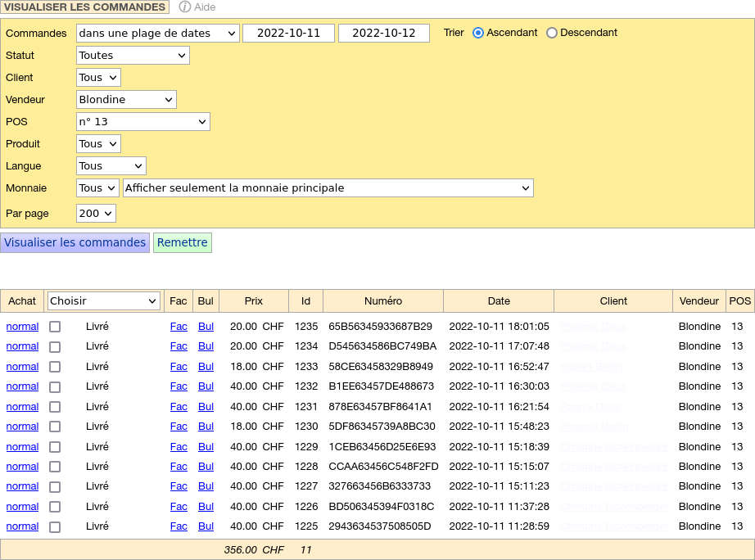The height and width of the screenshot is (560, 755).
Task: Click the Aide help icon
Action: [185, 7]
